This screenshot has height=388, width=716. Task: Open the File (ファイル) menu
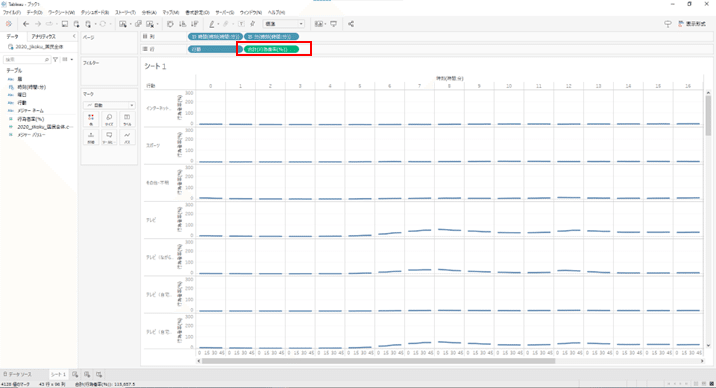[x=12, y=12]
